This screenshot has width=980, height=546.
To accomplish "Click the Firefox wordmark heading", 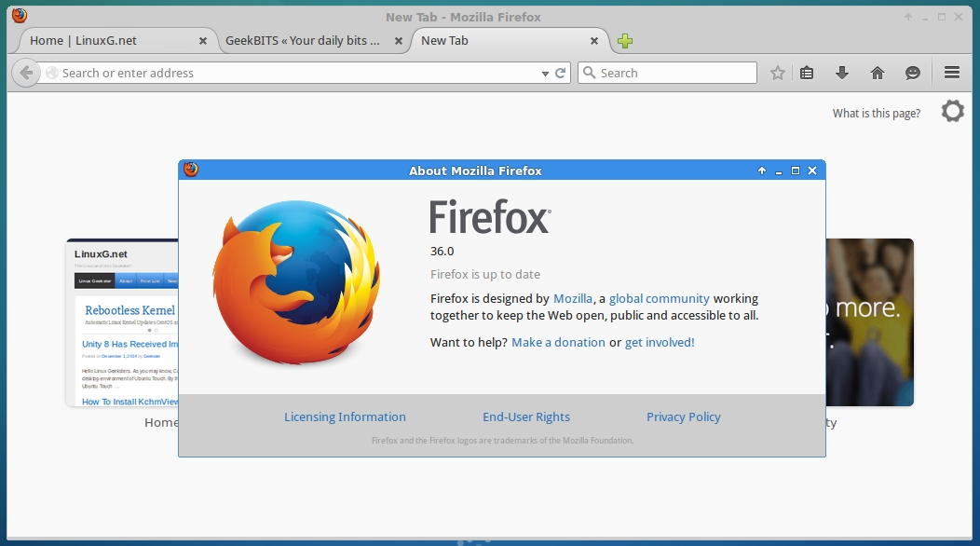I will click(x=490, y=217).
